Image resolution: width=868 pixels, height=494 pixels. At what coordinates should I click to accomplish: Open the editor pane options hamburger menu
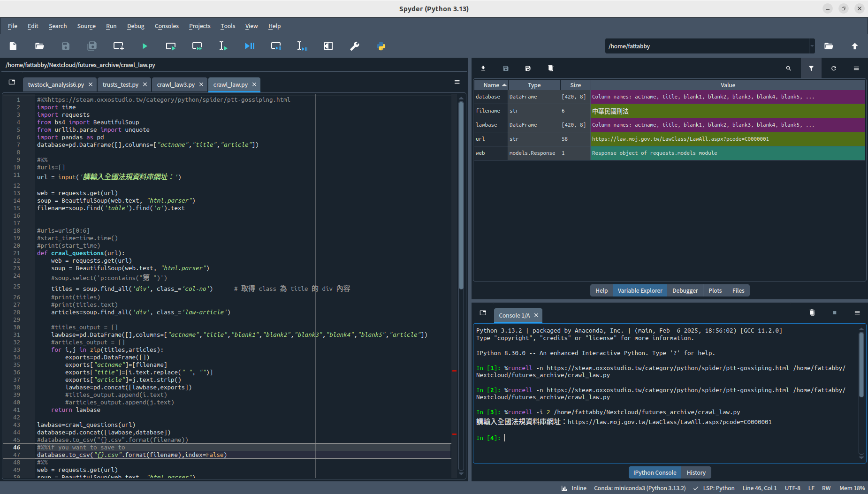[x=457, y=82]
